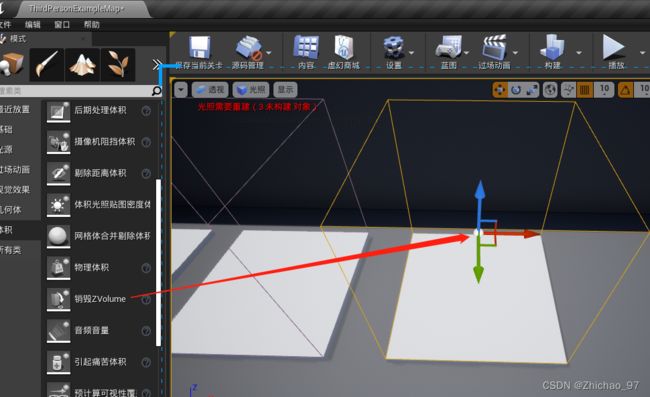650x397 pixels.
Task: Open Cinematics (过场动画) clapperboard icon
Action: pyautogui.click(x=494, y=47)
